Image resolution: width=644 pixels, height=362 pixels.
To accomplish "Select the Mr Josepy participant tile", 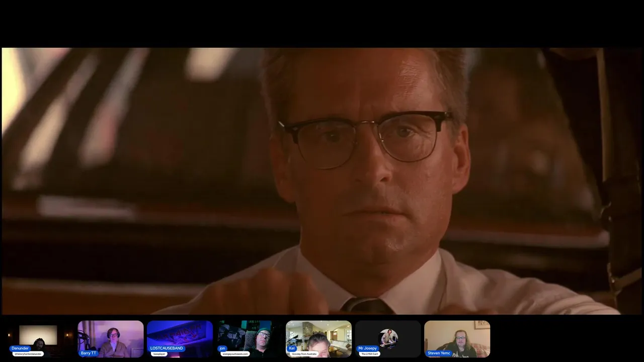I will [x=388, y=339].
